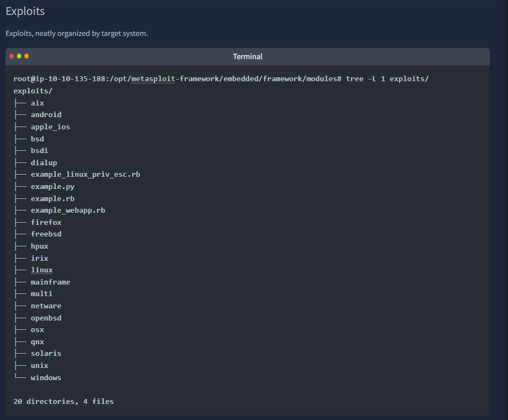
Task: Click the example.py file entry
Action: pos(53,187)
